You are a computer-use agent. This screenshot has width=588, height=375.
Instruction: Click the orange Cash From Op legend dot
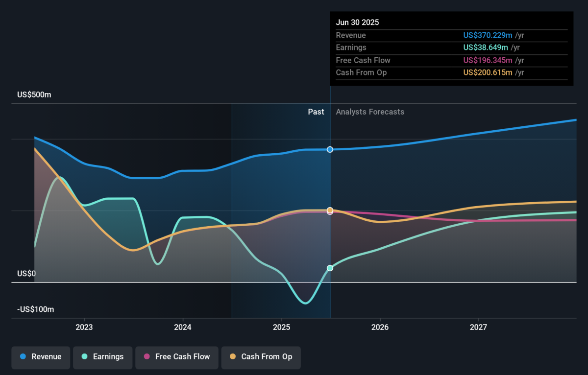pyautogui.click(x=232, y=357)
